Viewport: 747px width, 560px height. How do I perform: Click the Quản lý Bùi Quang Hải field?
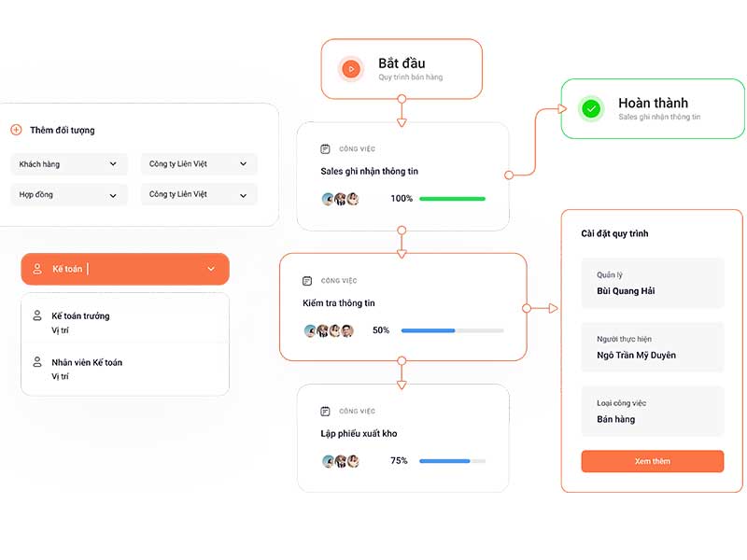652,284
